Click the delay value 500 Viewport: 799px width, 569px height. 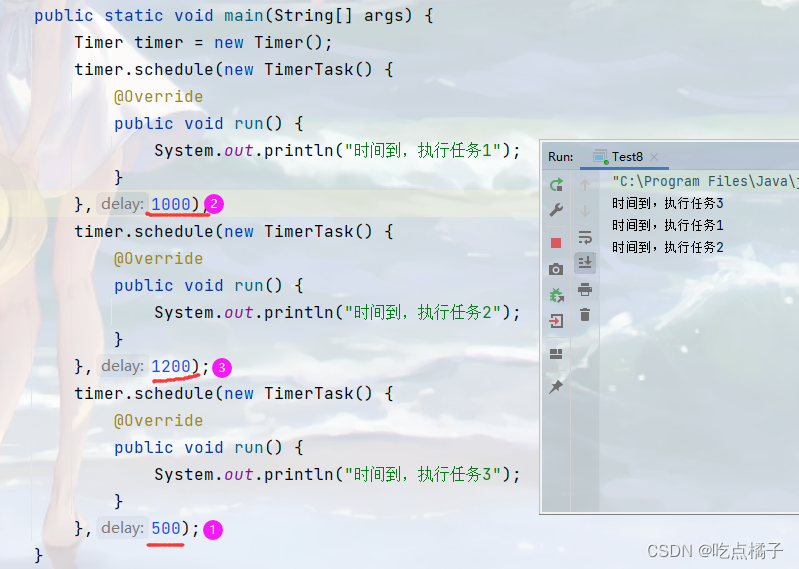(166, 528)
